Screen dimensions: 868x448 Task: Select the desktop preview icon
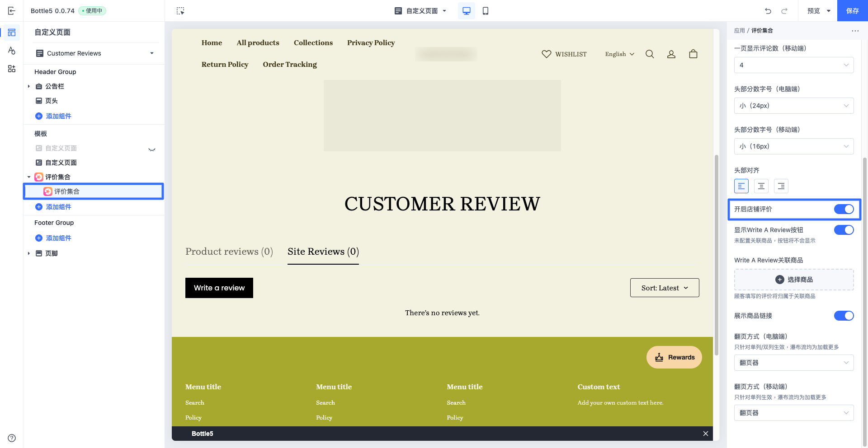466,11
